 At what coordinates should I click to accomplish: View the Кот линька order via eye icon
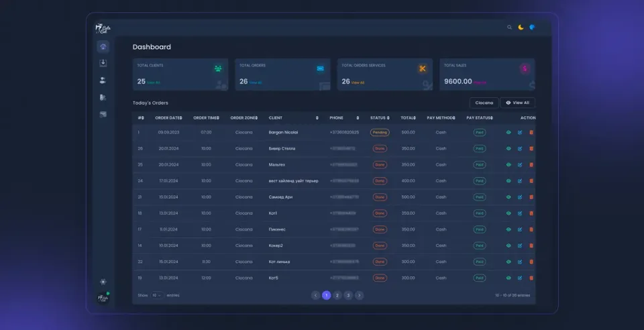point(508,262)
